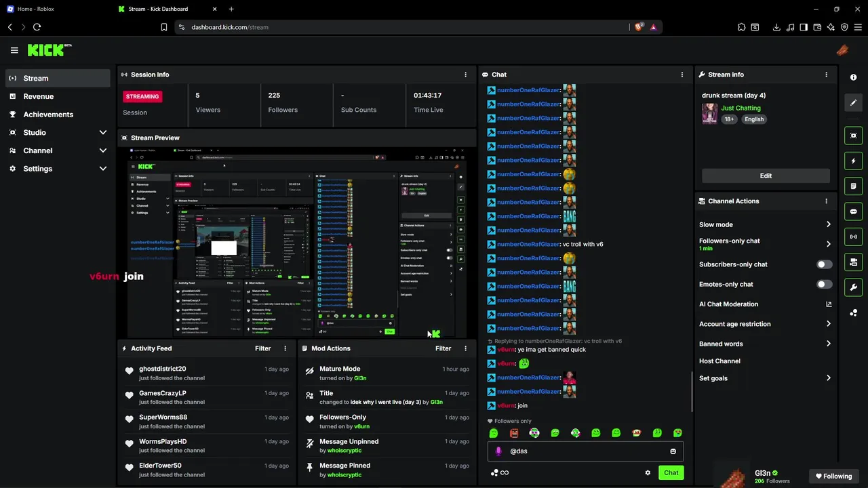The height and width of the screenshot is (488, 868).
Task: Open the profile avatar menu at top right
Action: coord(842,50)
